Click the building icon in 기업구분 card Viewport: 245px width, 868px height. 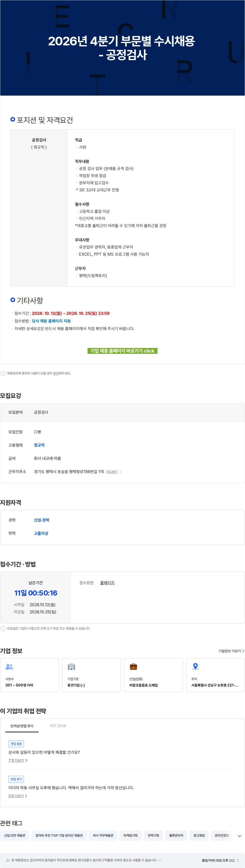tap(71, 667)
